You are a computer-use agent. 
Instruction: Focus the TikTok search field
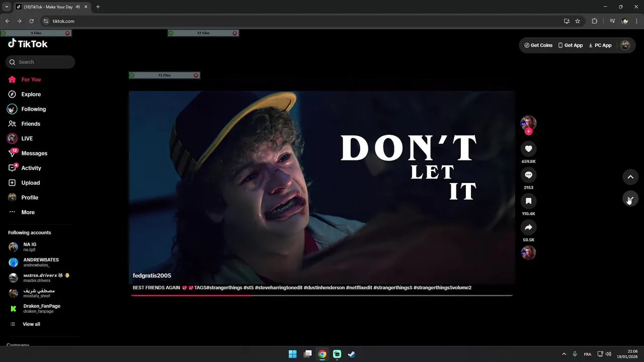(40, 62)
